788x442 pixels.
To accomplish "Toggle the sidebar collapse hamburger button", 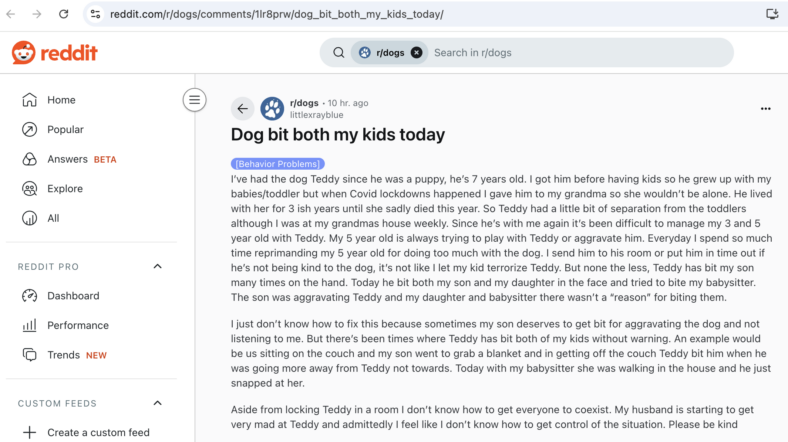I will [194, 100].
